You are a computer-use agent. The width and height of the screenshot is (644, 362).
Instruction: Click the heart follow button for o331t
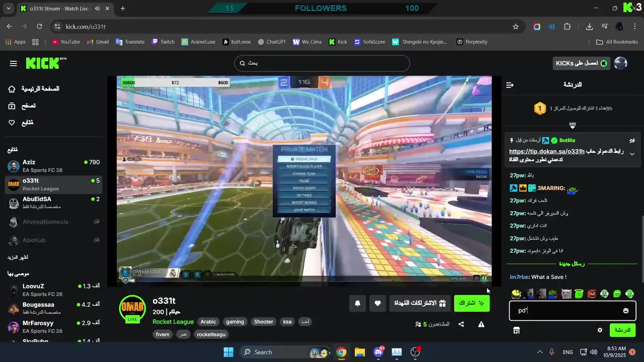[x=378, y=303]
